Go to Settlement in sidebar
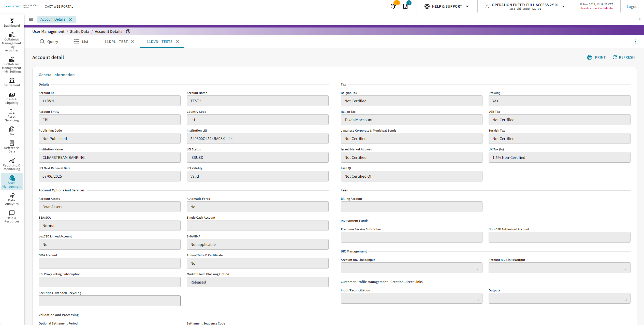This screenshot has height=325, width=644. pyautogui.click(x=12, y=82)
